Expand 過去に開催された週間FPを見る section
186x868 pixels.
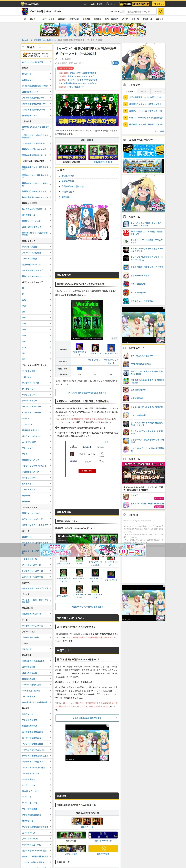tap(87, 718)
